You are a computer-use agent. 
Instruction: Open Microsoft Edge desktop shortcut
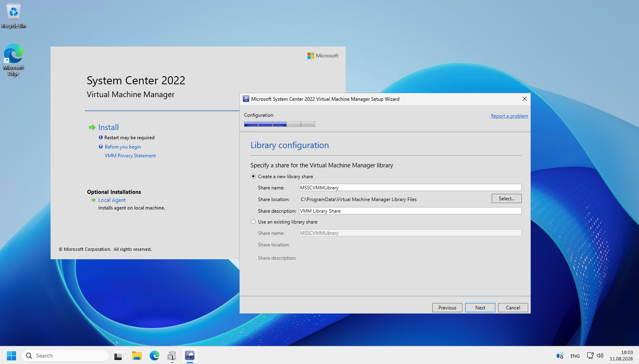[14, 60]
